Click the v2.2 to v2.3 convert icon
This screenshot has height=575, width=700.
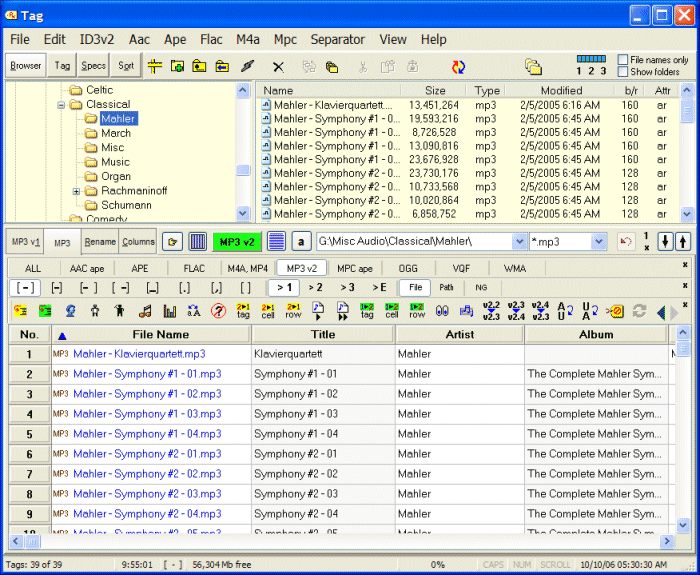491,311
